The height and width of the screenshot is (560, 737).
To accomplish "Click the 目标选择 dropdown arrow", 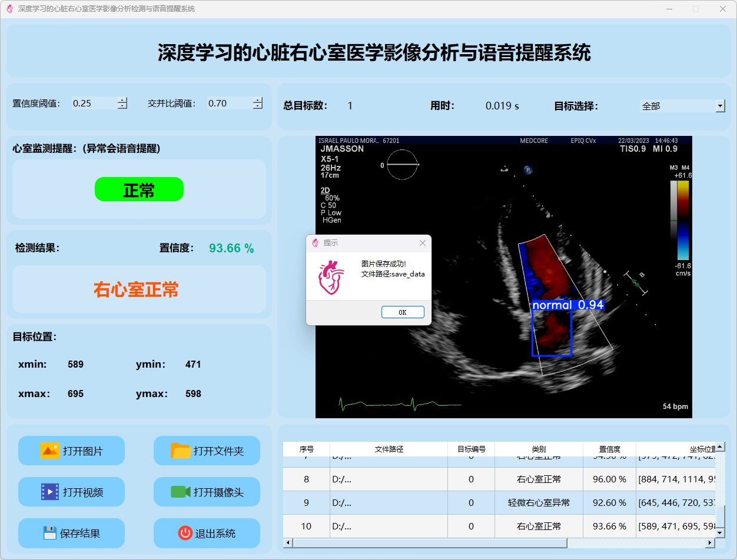I will (x=720, y=106).
